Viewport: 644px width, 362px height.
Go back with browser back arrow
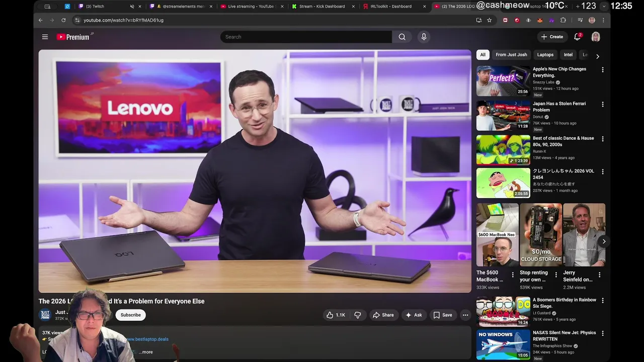point(41,20)
